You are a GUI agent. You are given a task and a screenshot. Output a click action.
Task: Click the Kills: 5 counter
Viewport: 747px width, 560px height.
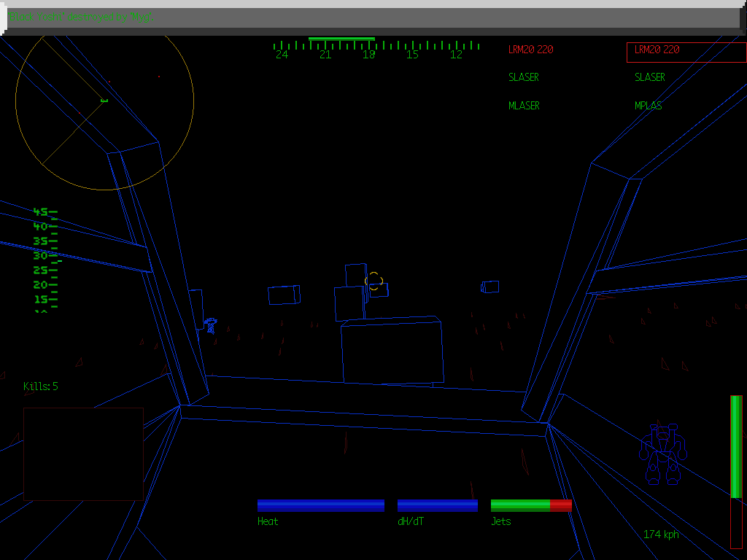coord(40,386)
